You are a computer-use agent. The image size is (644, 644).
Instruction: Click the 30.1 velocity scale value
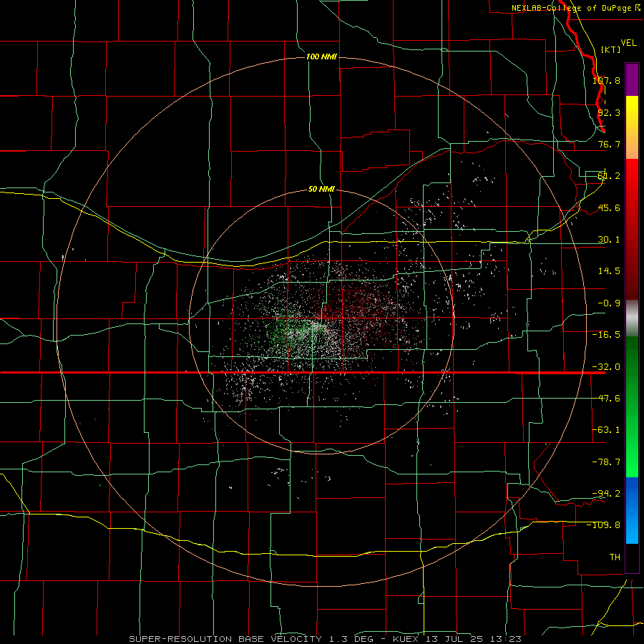(609, 239)
